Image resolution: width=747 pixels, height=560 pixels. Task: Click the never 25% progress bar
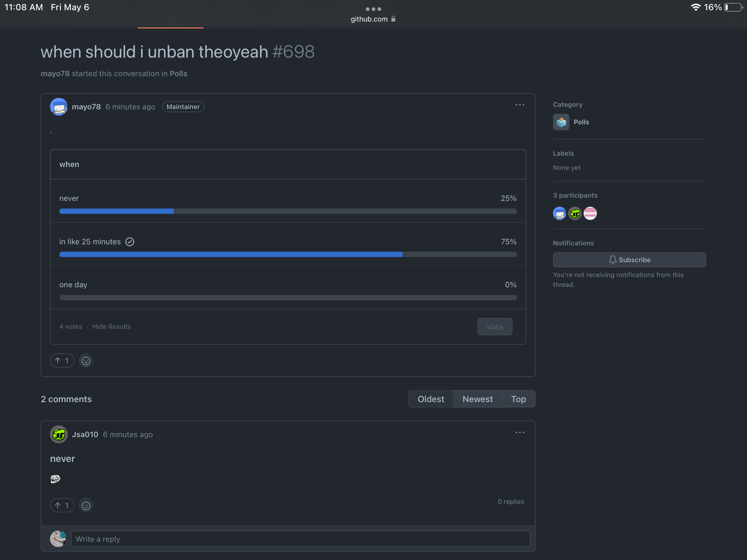coord(288,211)
